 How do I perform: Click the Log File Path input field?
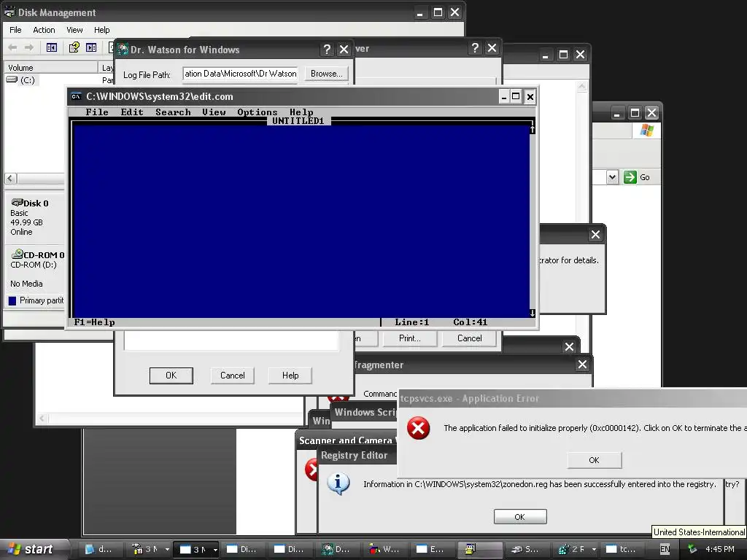pos(241,74)
